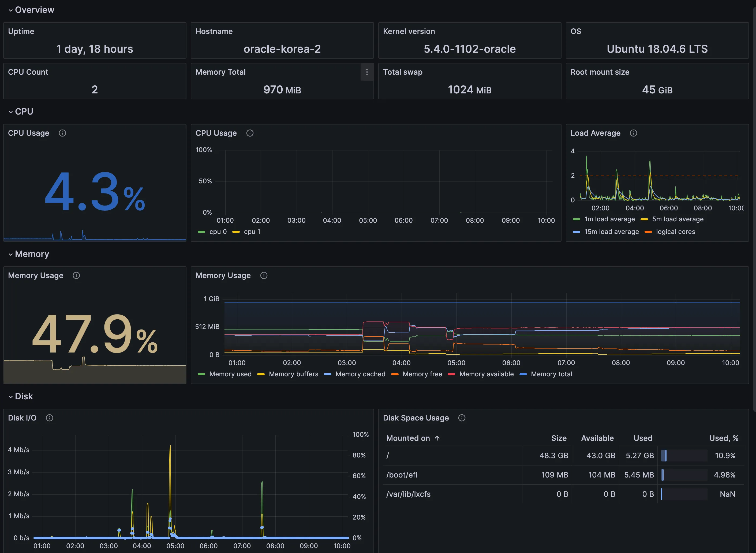Click the Disk Space Usage panel title
Image resolution: width=756 pixels, height=553 pixels.
416,418
